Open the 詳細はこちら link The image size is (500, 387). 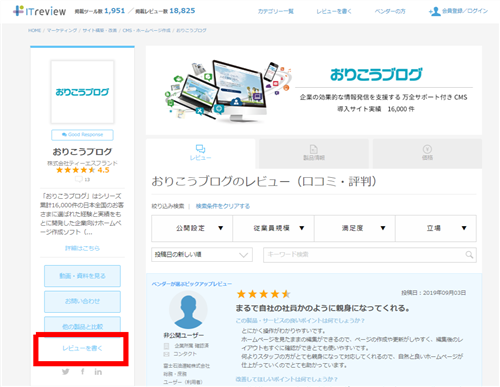82,248
